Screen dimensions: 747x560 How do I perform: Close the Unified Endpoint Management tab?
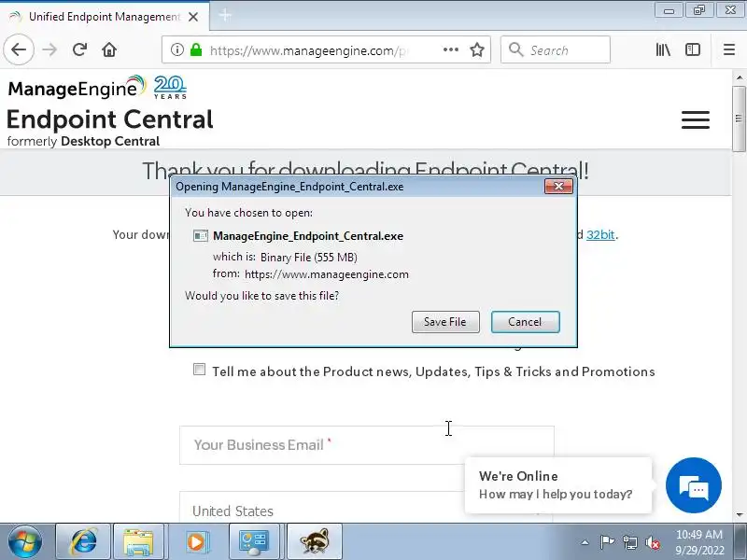pos(193,17)
